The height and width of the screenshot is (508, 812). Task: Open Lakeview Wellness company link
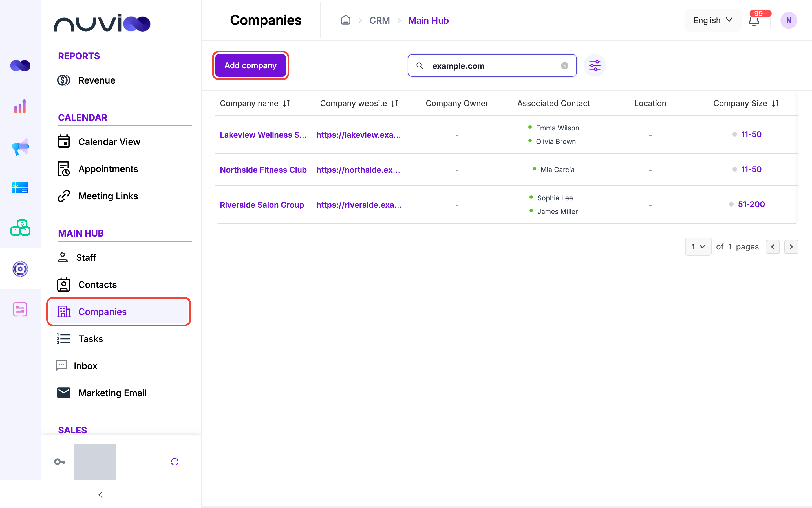263,135
